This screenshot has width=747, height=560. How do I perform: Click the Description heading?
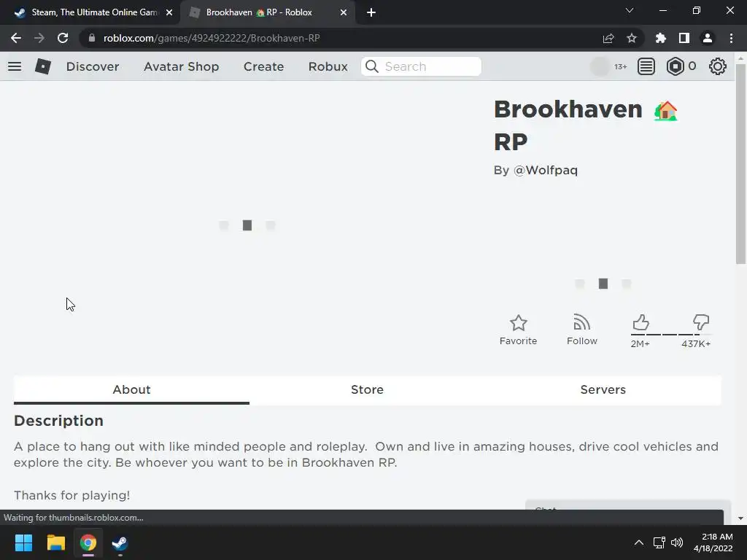[x=58, y=421]
